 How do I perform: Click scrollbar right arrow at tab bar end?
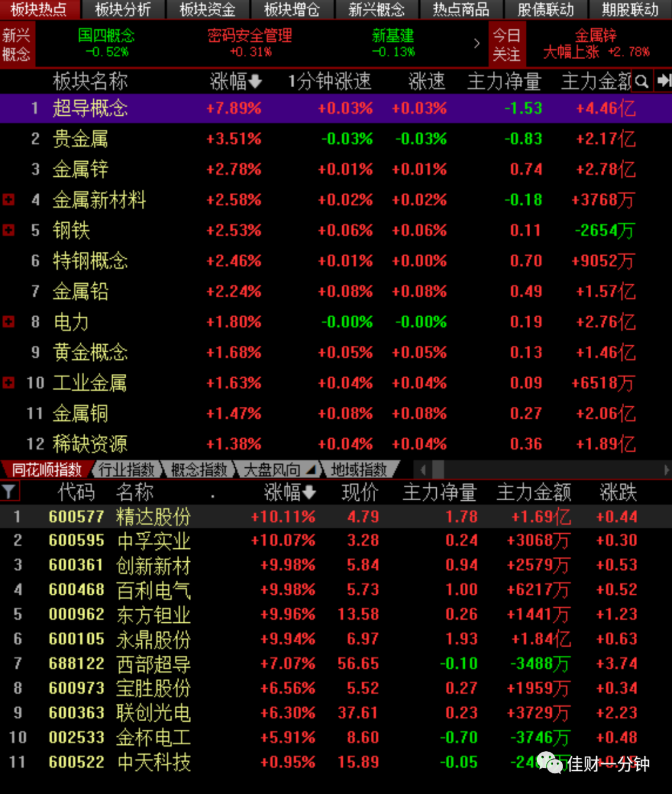click(x=667, y=470)
